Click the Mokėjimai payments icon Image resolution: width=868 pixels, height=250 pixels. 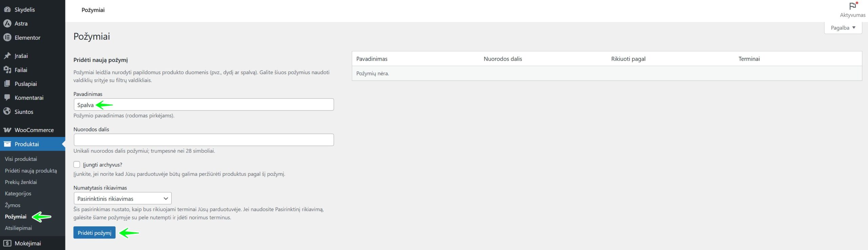[7, 243]
